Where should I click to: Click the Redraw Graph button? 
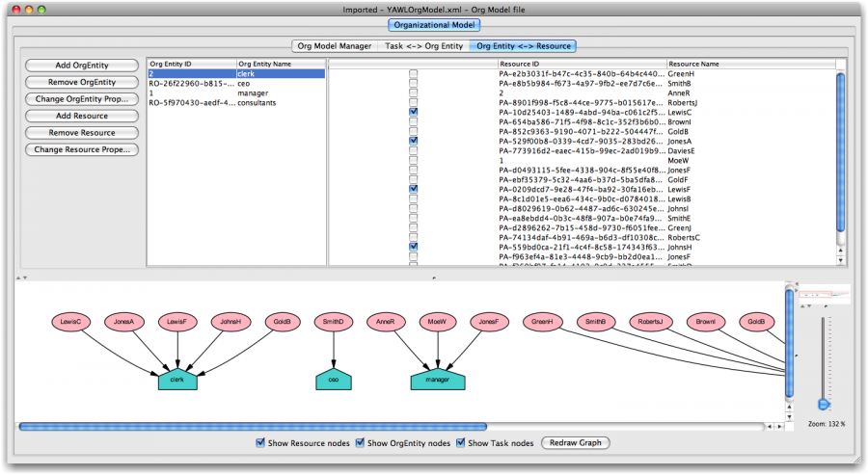coord(575,443)
